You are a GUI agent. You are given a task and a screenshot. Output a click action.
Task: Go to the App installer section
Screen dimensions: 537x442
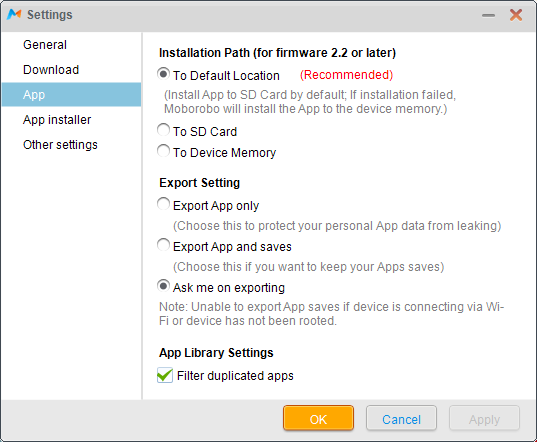pos(57,120)
